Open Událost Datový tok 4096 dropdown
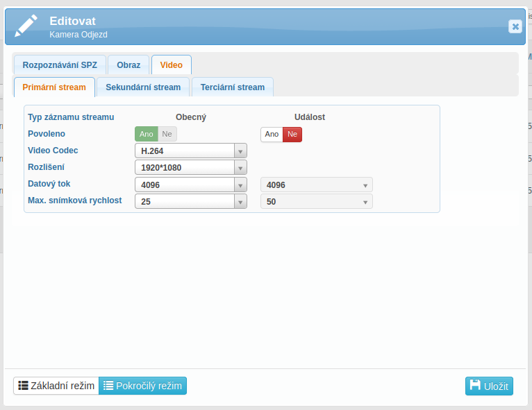 (x=365, y=185)
